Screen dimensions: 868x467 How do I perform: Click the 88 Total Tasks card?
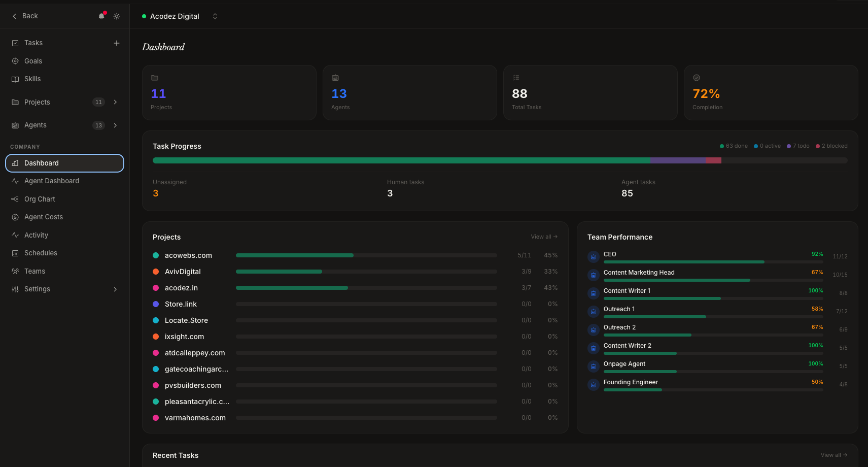pos(590,92)
